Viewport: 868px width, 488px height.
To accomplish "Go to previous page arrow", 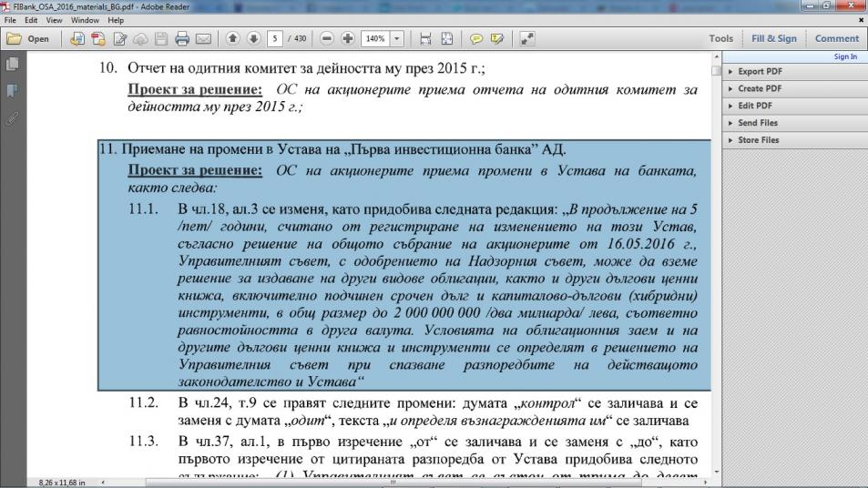I will click(232, 38).
